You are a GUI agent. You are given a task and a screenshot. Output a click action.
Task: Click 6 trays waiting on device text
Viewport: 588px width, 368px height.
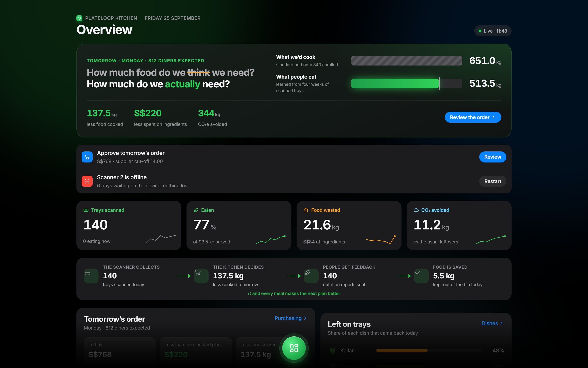tap(143, 186)
